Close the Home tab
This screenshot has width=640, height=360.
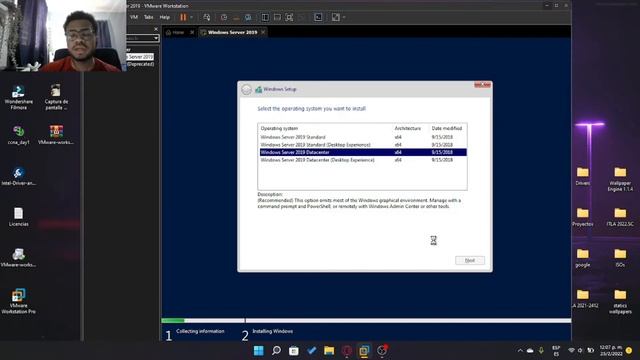(x=192, y=32)
